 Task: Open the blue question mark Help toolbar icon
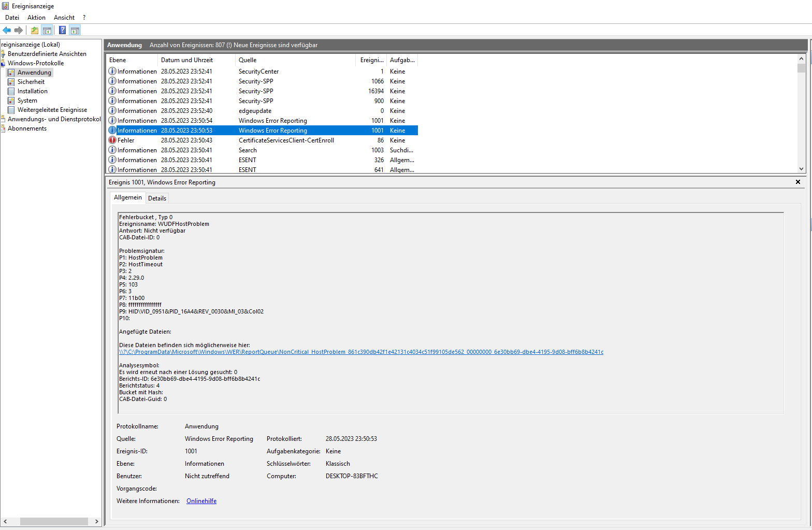(x=63, y=30)
